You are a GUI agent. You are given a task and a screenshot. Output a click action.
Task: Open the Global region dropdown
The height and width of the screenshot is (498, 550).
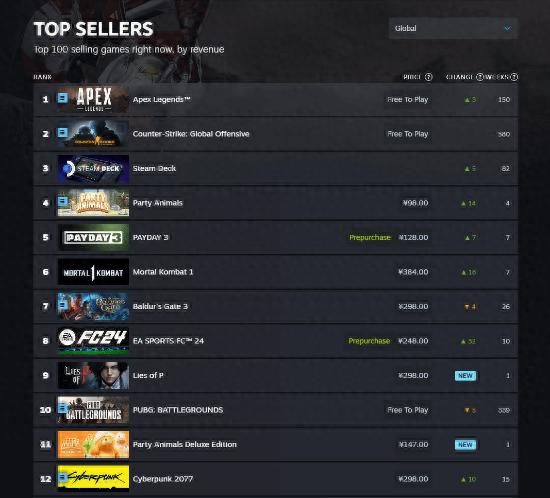tap(453, 28)
